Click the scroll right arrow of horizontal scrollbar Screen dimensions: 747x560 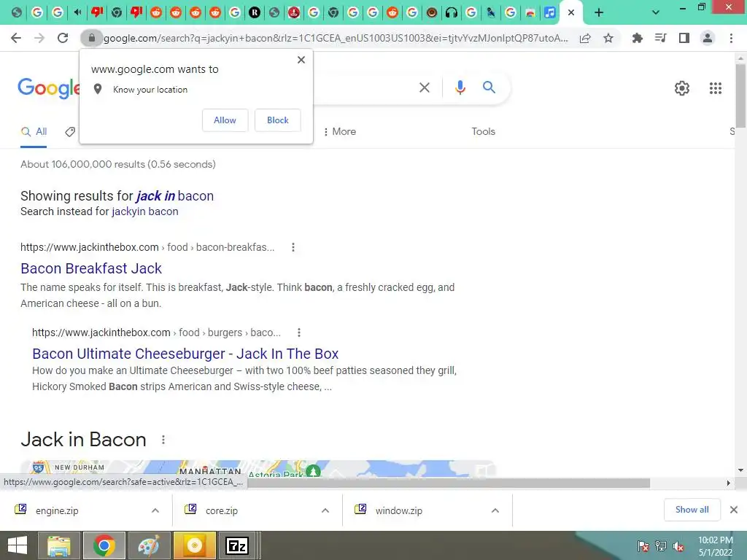click(728, 483)
